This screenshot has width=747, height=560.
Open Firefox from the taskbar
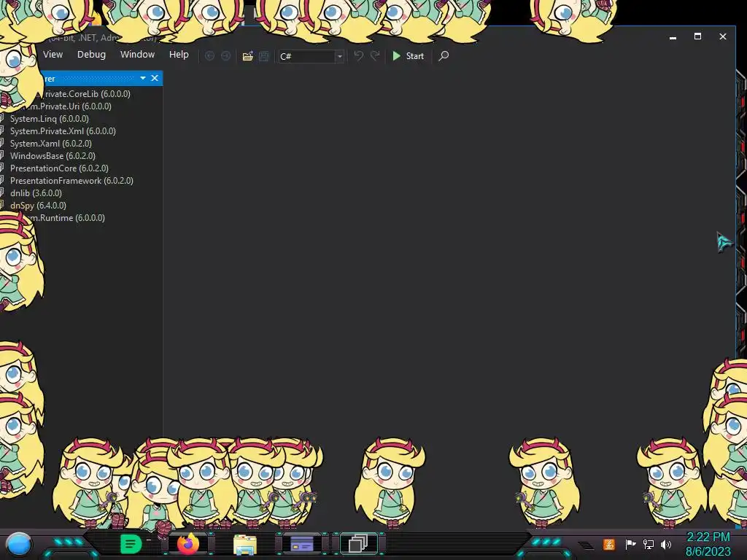tap(187, 544)
